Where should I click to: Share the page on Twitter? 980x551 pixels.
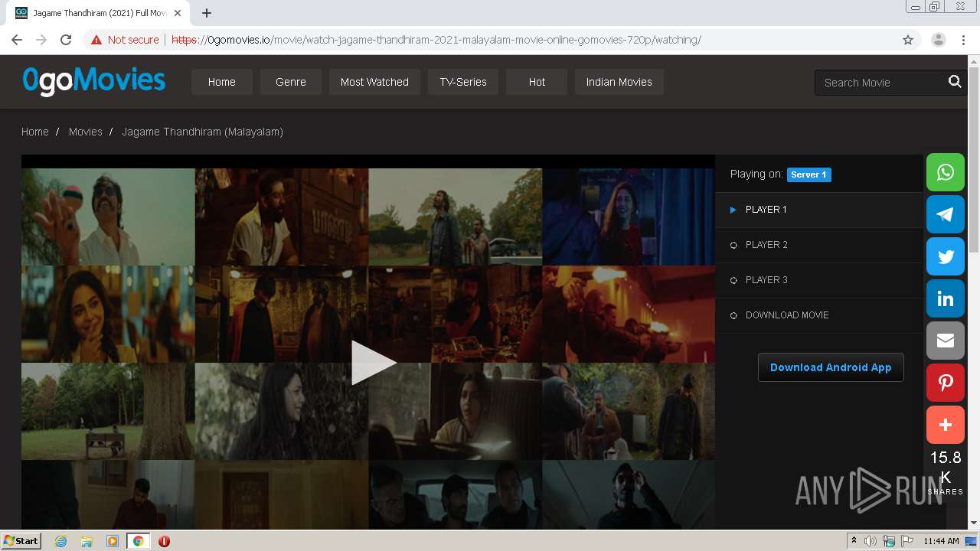pyautogui.click(x=946, y=256)
